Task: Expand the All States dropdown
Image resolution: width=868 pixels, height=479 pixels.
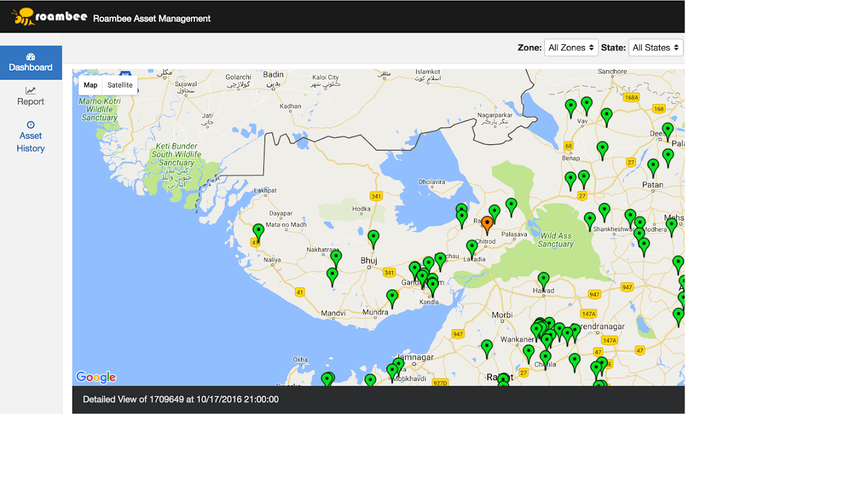Action: [655, 47]
